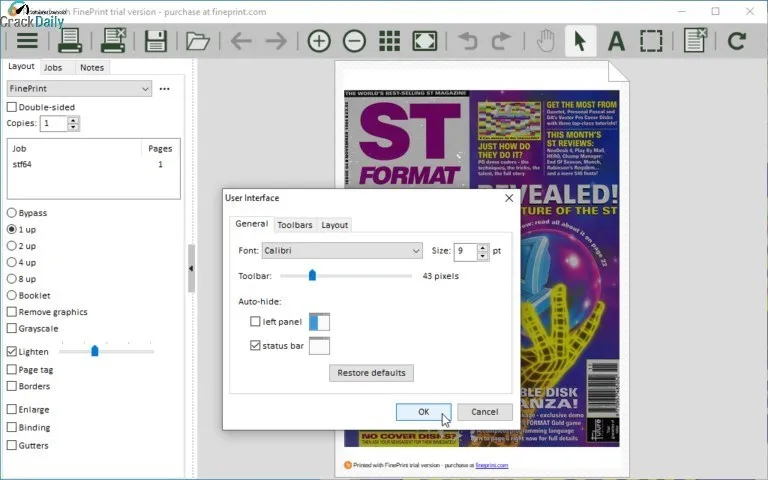Select the 4 up layout option
768x480 pixels.
click(x=13, y=262)
